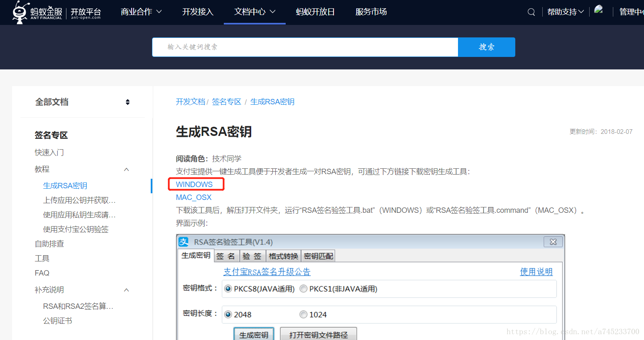The image size is (644, 340).
Task: Focus the keyword search input field
Action: coord(305,47)
